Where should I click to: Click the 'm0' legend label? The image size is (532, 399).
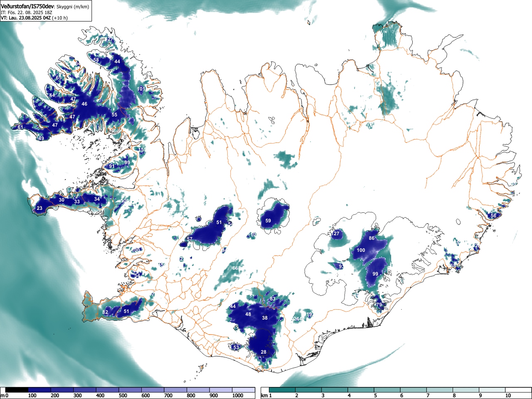(x=4, y=396)
